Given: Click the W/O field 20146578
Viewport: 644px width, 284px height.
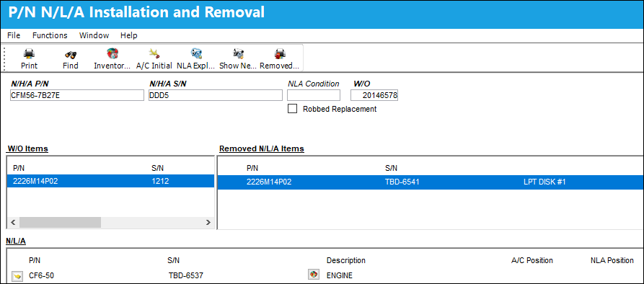Looking at the screenshot, I should [374, 95].
